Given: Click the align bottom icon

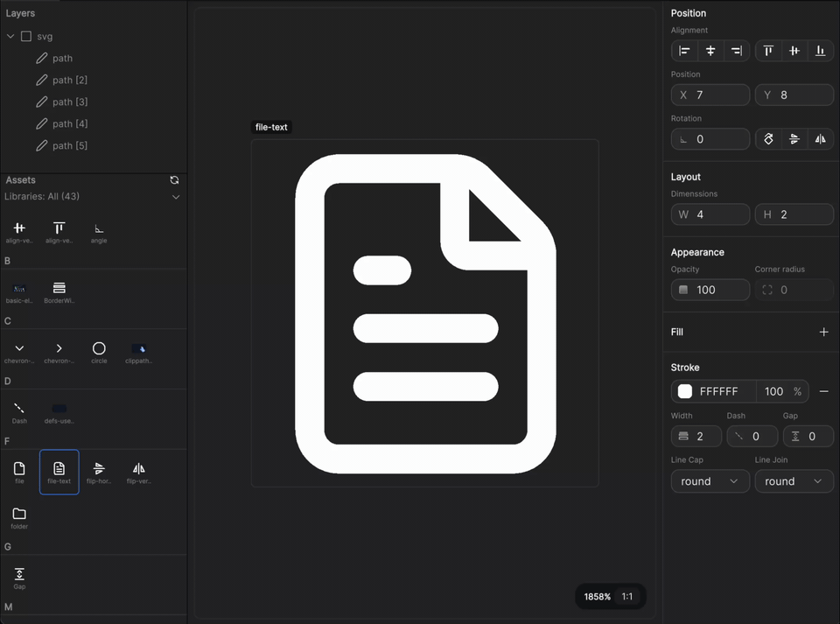Looking at the screenshot, I should tap(820, 51).
